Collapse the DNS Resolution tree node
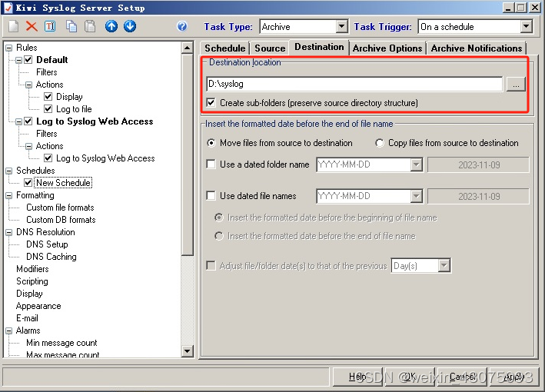The image size is (545, 392). point(9,232)
